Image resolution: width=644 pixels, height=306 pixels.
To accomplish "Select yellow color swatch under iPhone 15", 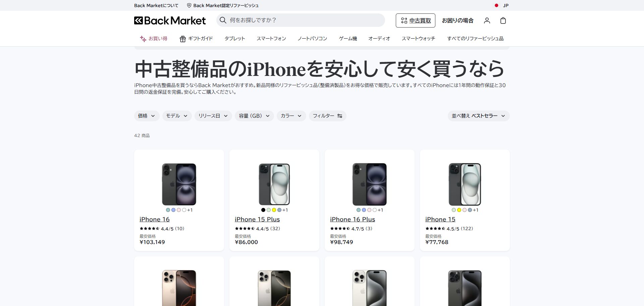I will [459, 210].
